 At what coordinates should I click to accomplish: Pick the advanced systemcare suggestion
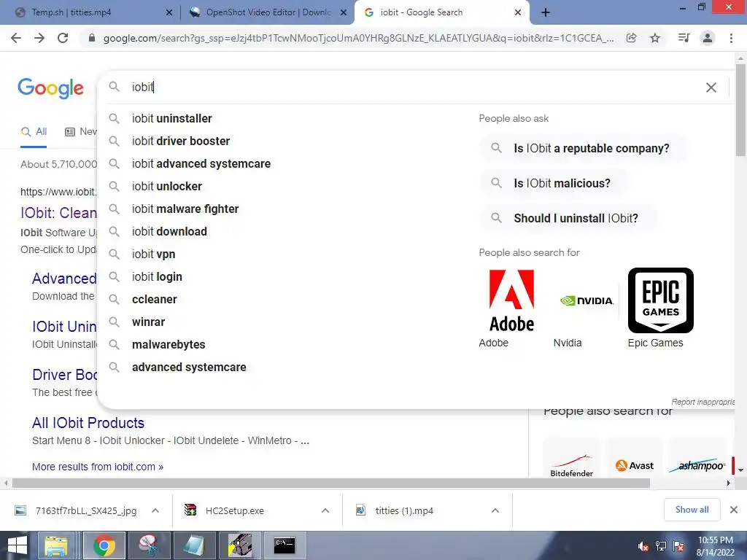189,367
